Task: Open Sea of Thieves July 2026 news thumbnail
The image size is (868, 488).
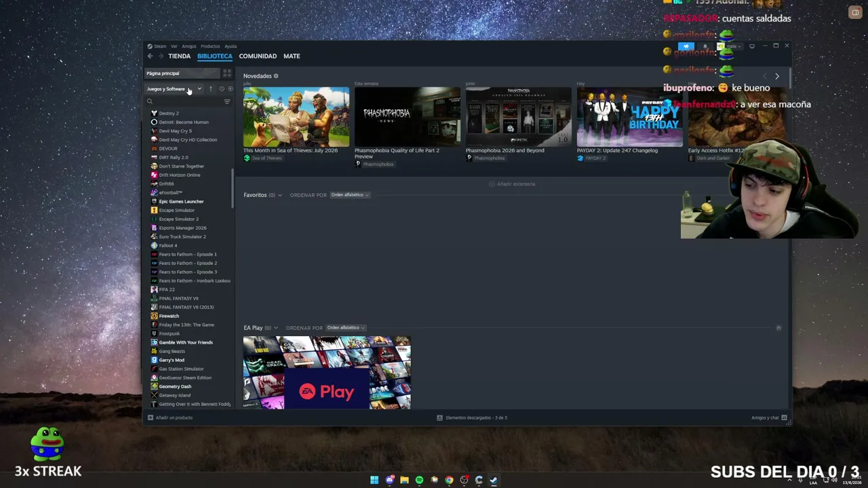Action: click(x=296, y=117)
